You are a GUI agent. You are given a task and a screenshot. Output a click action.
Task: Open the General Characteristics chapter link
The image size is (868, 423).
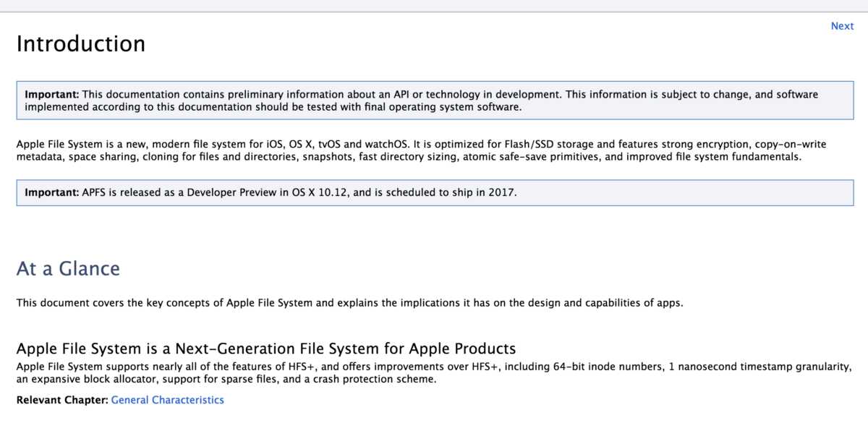[167, 400]
